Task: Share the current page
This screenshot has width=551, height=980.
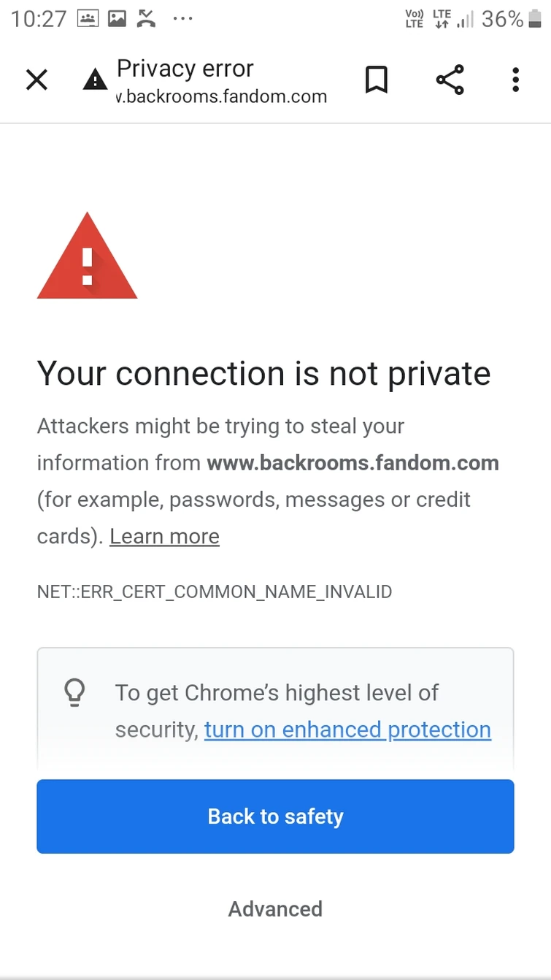Action: [x=450, y=80]
